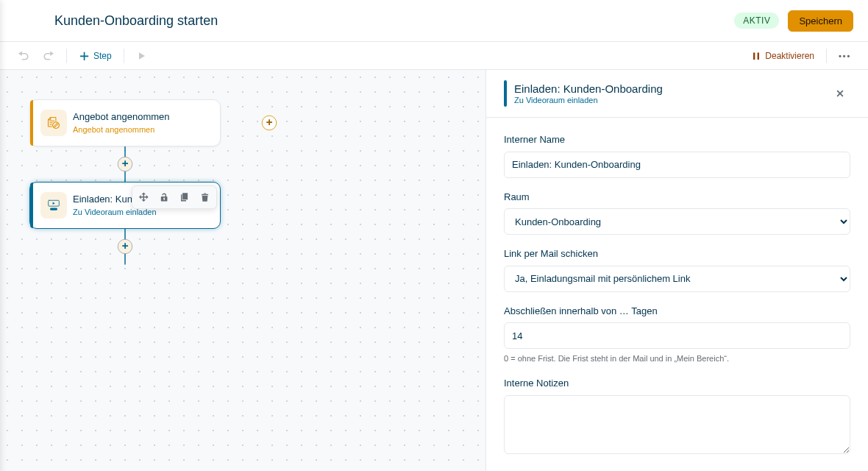Image resolution: width=868 pixels, height=471 pixels.
Task: Click the orange Angebot angenommen subtitle
Action: [113, 130]
